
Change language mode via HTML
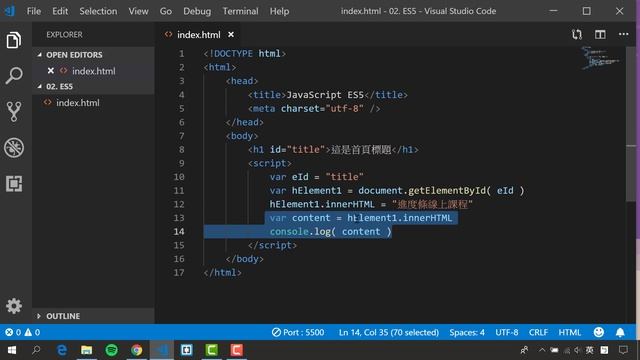[569, 332]
